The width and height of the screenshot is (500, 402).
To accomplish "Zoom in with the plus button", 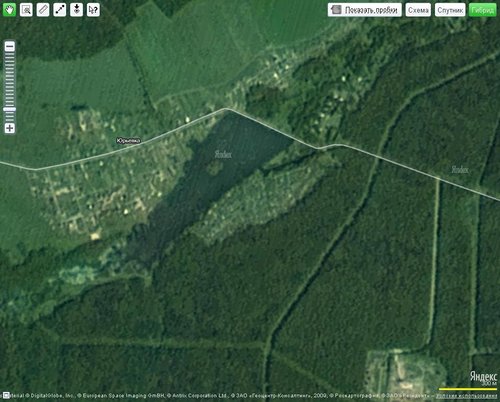I will tap(10, 128).
